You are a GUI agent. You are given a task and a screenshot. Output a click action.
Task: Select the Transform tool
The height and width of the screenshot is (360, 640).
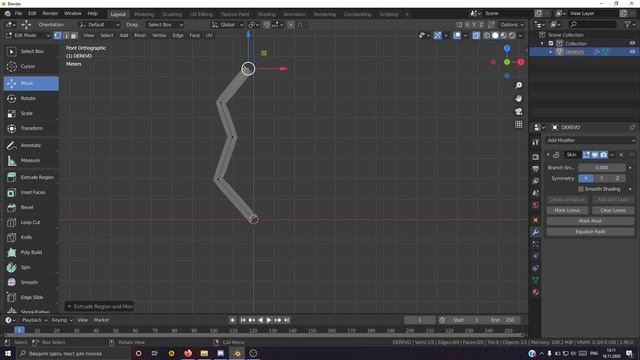click(31, 128)
